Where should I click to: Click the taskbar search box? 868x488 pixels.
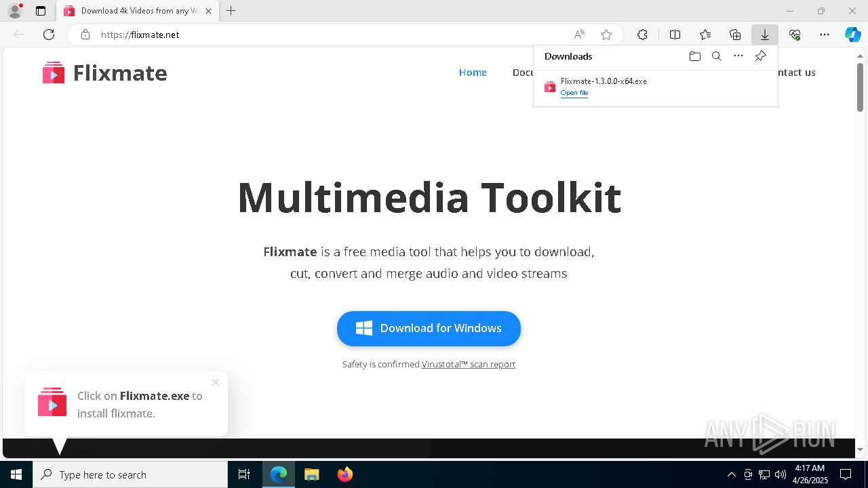130,474
